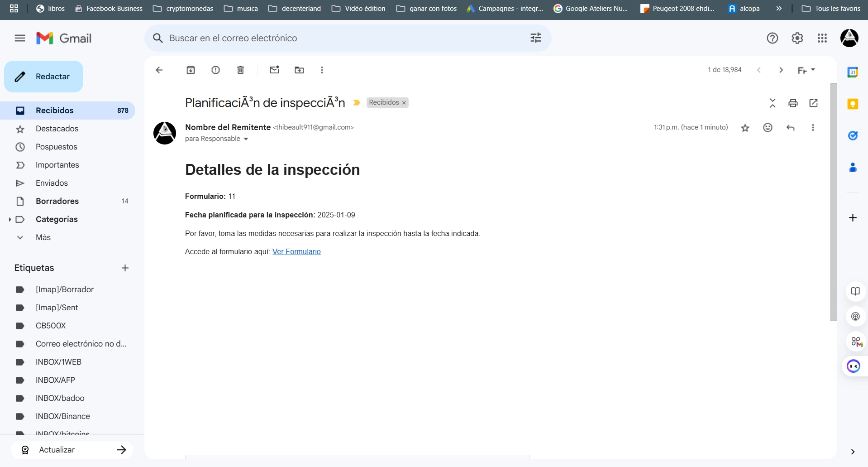Click the vertical scrollbar of the email
The width and height of the screenshot is (868, 467).
[833, 202]
